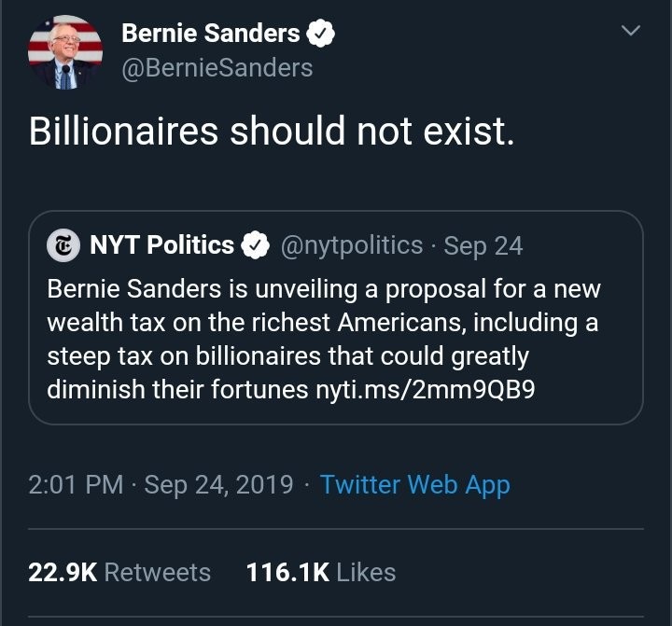672x626 pixels.
Task: Click 'diminish their fortunes' in quoted tweet
Action: [177, 389]
